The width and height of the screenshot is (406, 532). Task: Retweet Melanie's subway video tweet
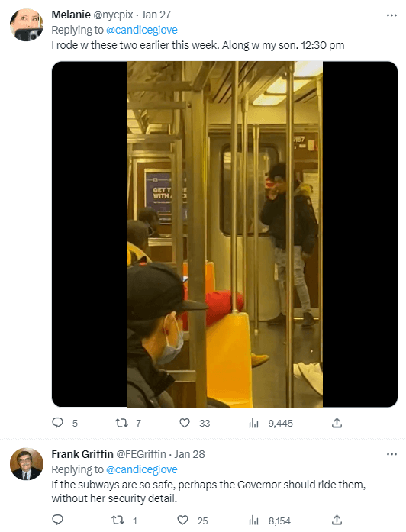pyautogui.click(x=121, y=423)
